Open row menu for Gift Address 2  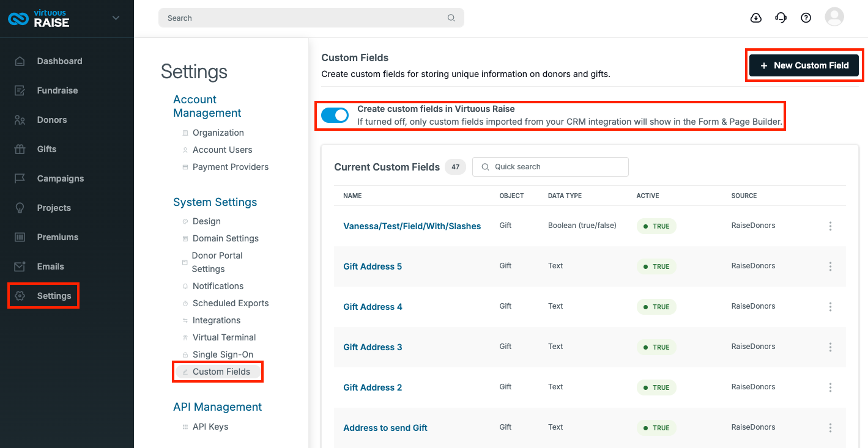click(x=830, y=387)
